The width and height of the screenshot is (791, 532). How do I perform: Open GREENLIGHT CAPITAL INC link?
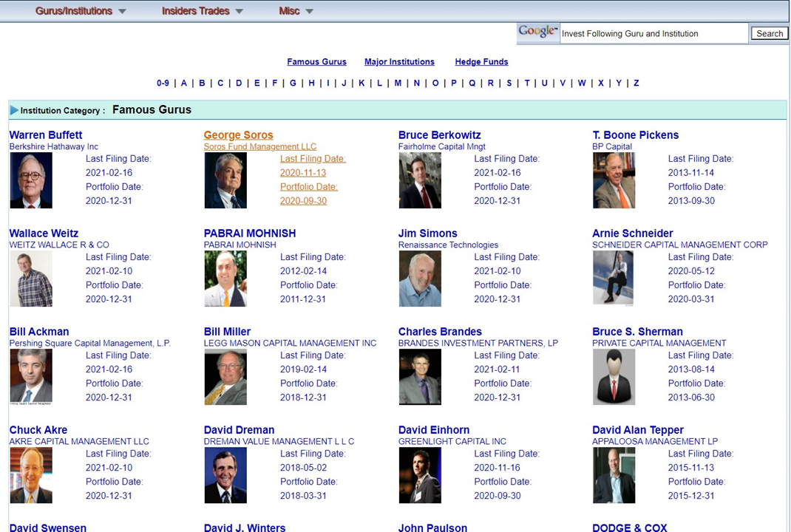click(x=452, y=442)
